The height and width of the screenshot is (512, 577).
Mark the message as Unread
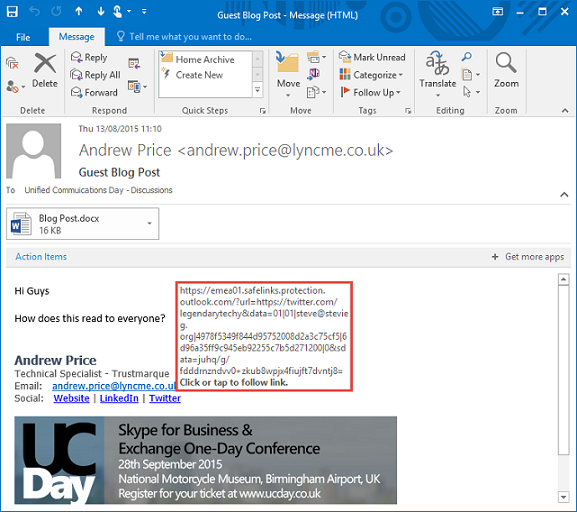(372, 57)
